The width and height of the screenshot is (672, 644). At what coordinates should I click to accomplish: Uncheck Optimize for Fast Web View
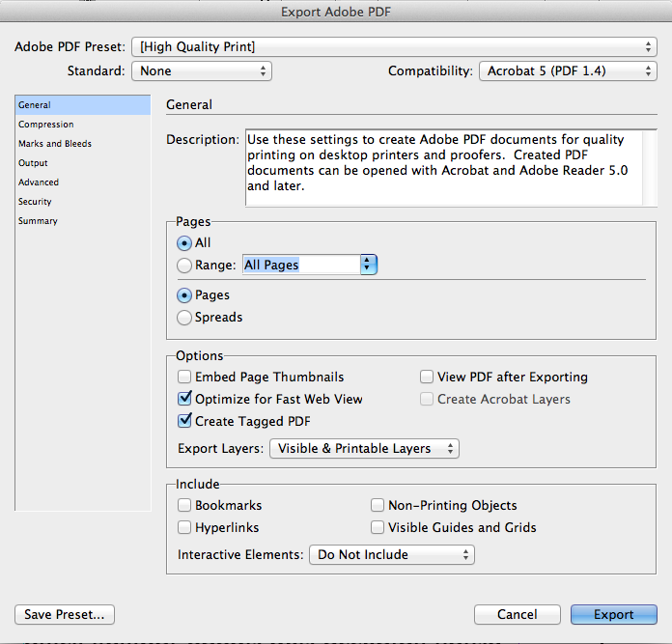tap(184, 399)
